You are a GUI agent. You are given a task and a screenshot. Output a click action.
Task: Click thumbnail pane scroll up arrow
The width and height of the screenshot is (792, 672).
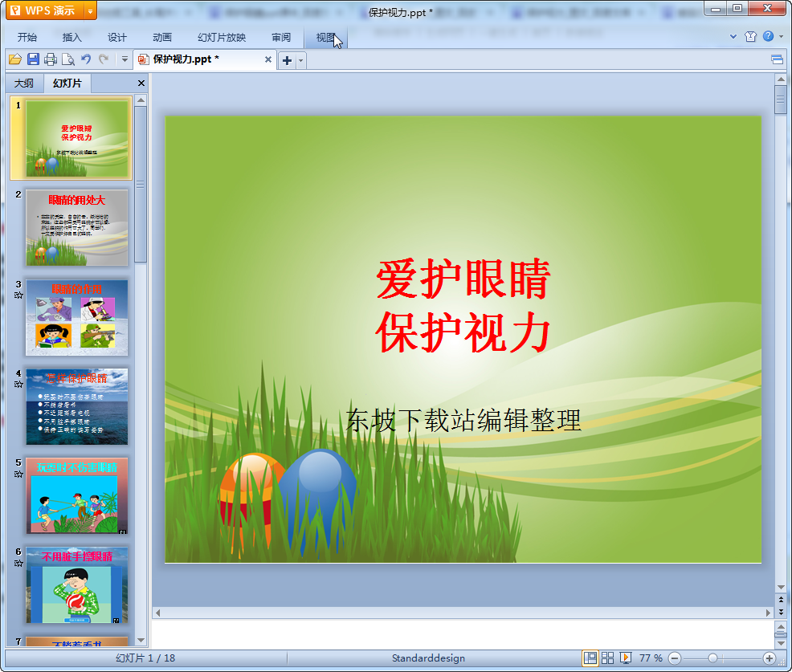click(x=141, y=100)
